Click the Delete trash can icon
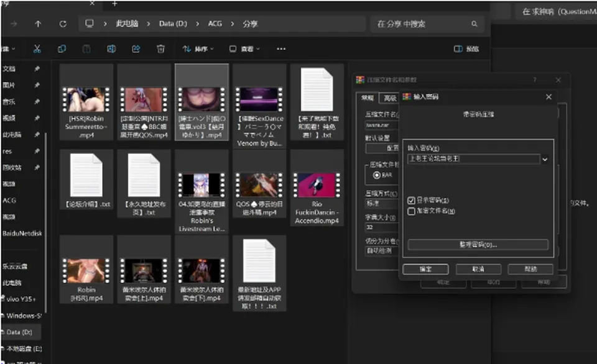597x364 pixels. coord(160,48)
